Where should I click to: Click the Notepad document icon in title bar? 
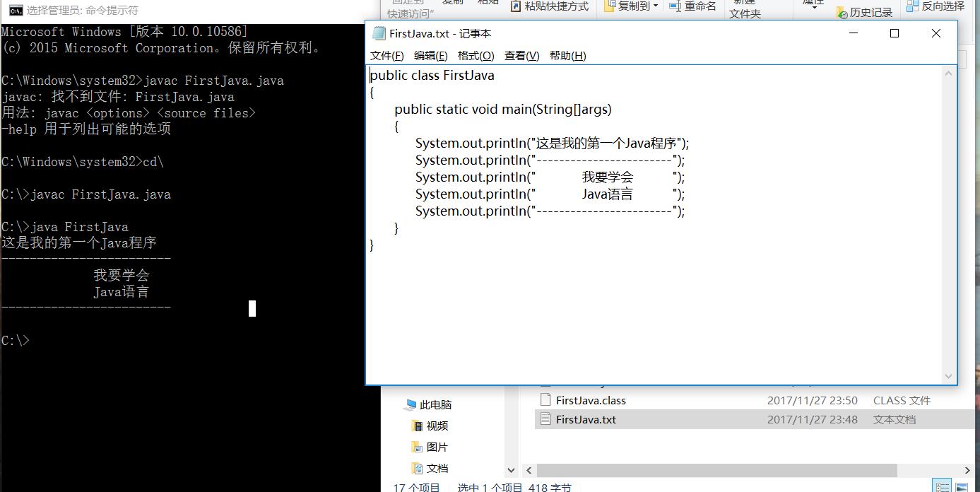[x=379, y=33]
